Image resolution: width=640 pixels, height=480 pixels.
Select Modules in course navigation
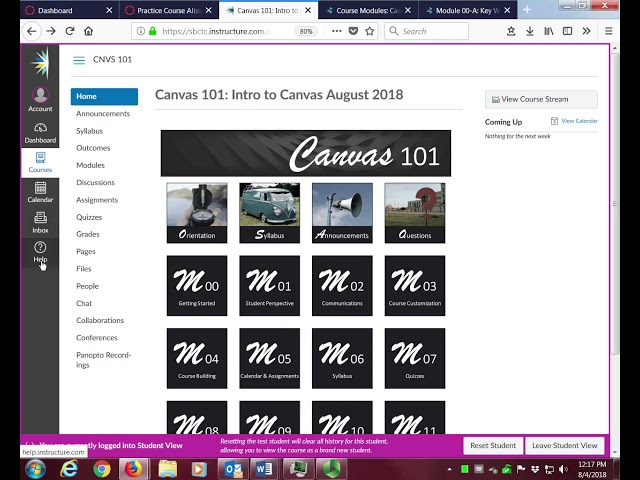coord(90,165)
